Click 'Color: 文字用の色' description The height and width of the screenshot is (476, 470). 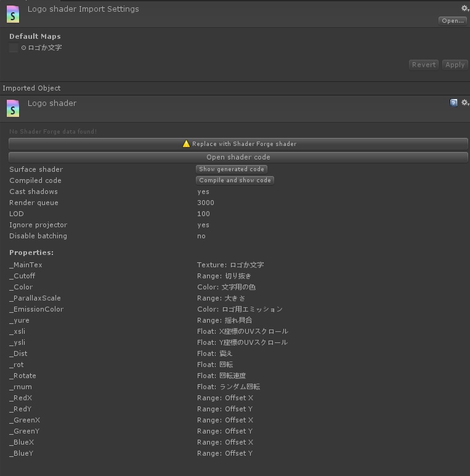coord(227,287)
